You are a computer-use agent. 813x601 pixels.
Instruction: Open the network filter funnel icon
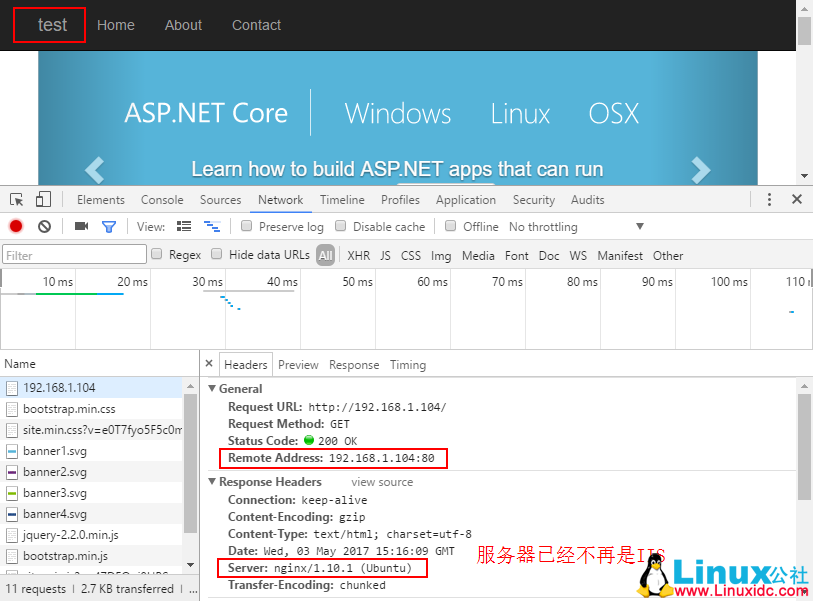pyautogui.click(x=110, y=226)
